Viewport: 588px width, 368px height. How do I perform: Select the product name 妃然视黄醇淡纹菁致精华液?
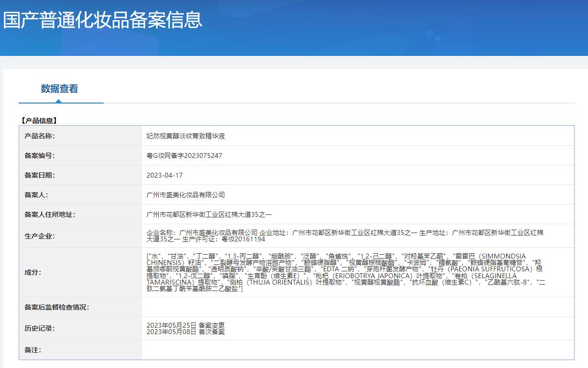[x=186, y=136]
